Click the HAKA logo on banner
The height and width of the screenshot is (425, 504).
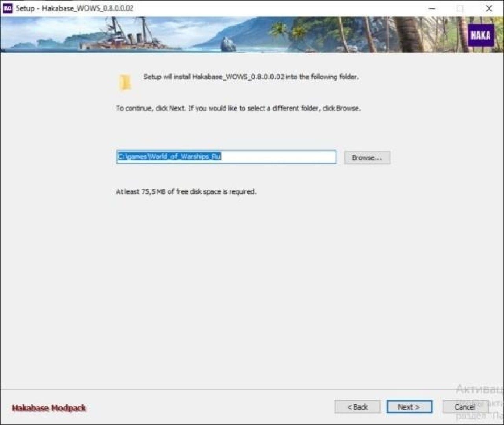pos(480,35)
